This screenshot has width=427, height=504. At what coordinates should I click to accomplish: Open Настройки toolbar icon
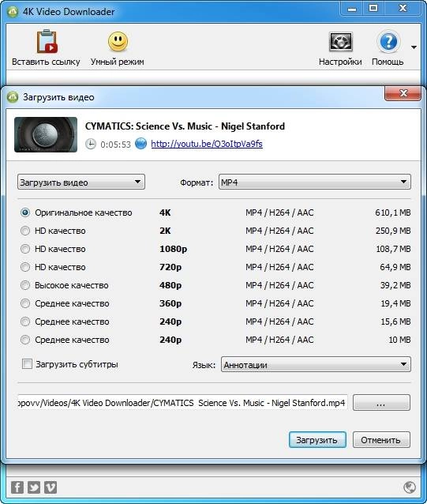coord(341,42)
